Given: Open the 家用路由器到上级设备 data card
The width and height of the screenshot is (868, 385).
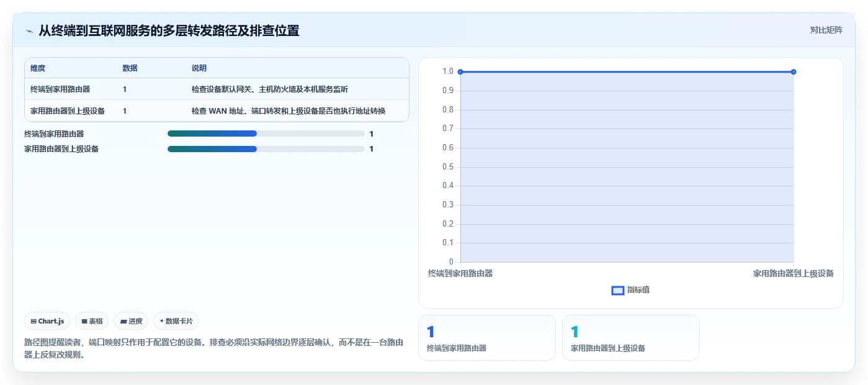Looking at the screenshot, I should 630,338.
